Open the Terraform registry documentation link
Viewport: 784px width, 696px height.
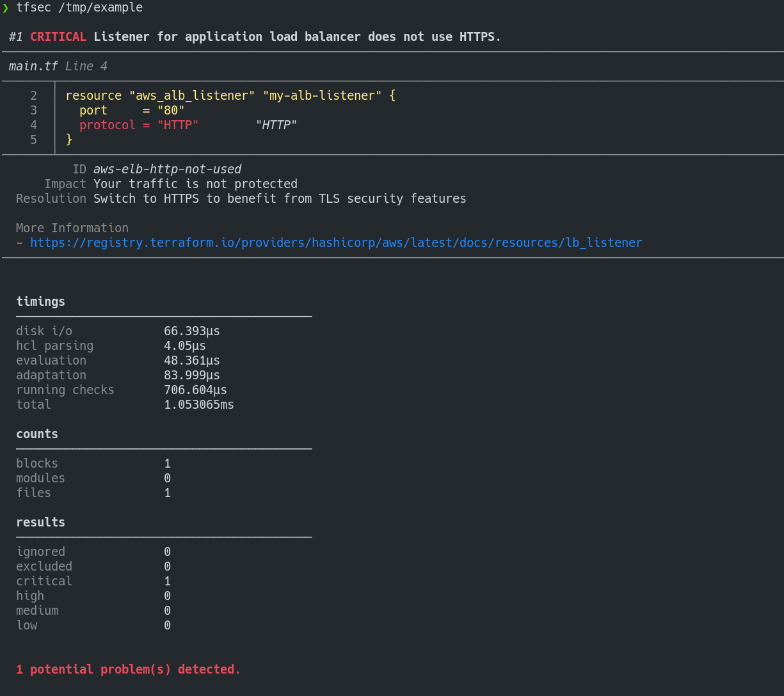point(336,242)
